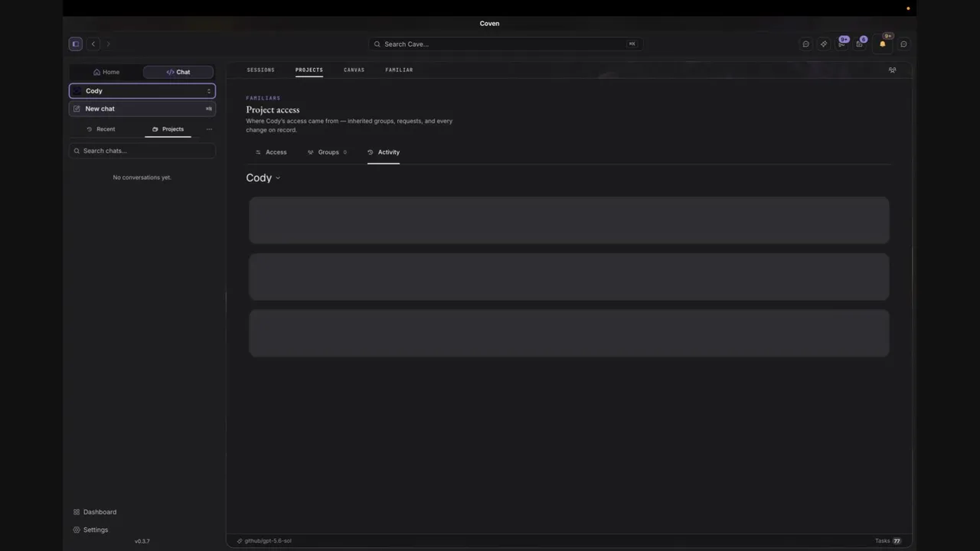This screenshot has height=551, width=980.
Task: Open the chat bubble icon left of sparkle
Action: click(805, 44)
